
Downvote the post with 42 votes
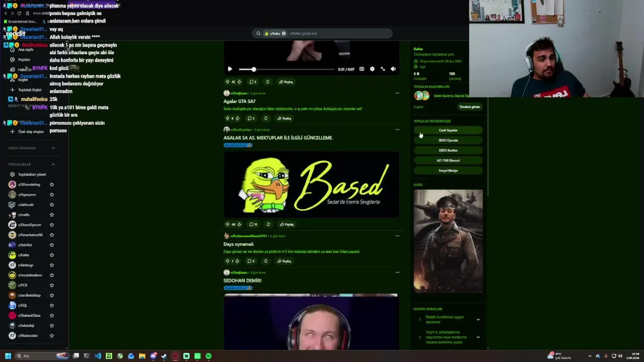239,82
